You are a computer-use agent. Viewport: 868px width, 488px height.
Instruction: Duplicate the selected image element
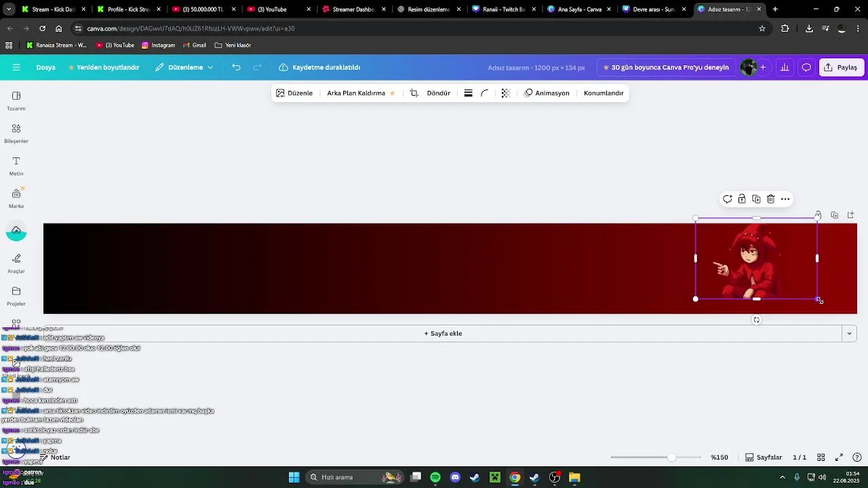pyautogui.click(x=756, y=199)
